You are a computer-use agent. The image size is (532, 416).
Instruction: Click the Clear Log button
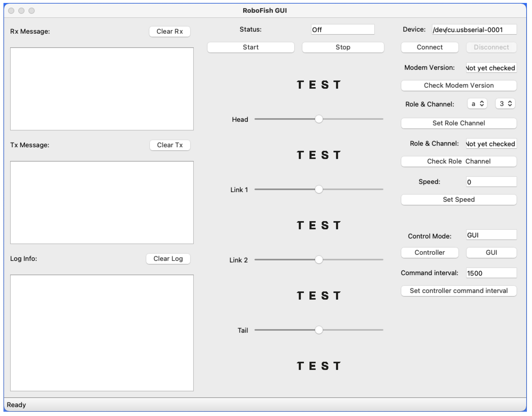[168, 259]
